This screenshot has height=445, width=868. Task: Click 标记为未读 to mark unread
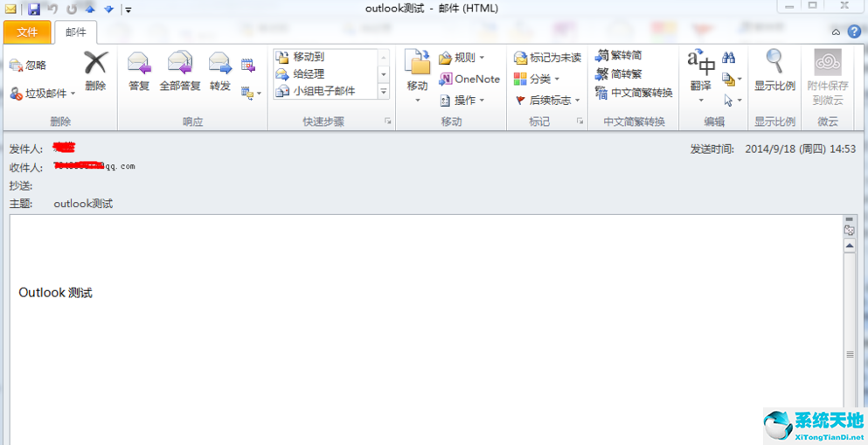tap(547, 58)
